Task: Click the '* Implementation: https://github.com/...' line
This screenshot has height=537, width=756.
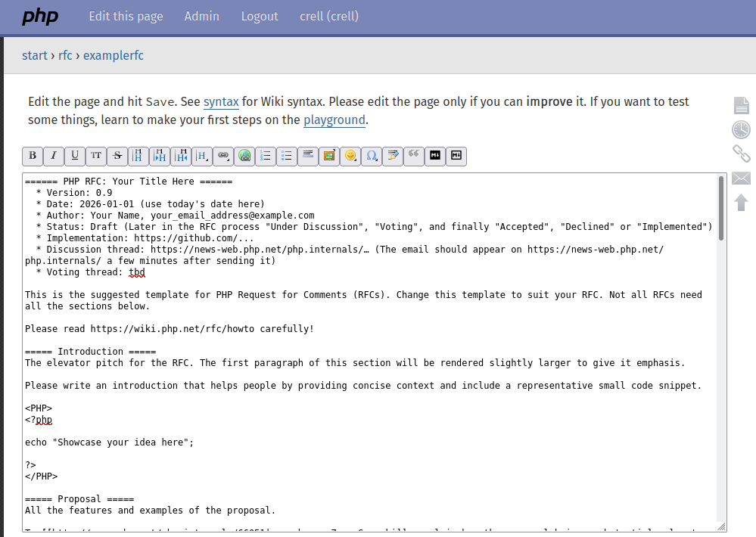Action: (x=145, y=238)
